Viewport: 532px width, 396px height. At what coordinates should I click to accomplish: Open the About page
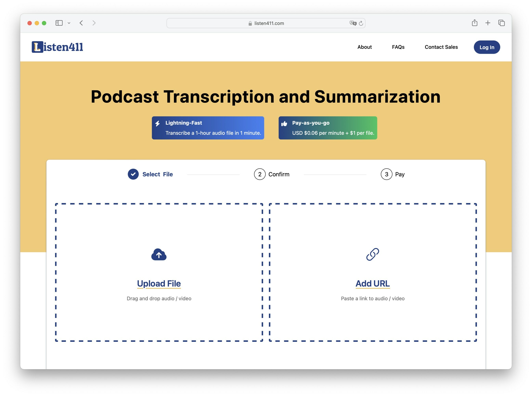364,47
